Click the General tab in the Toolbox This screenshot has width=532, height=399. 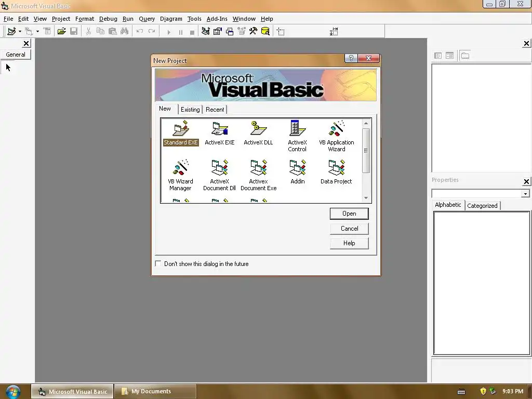[16, 55]
